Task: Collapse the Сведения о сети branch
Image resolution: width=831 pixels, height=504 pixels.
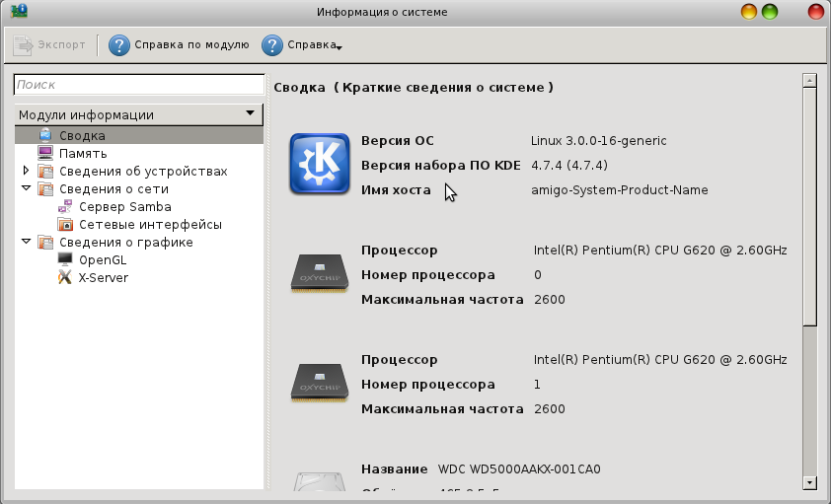Action: (x=26, y=188)
